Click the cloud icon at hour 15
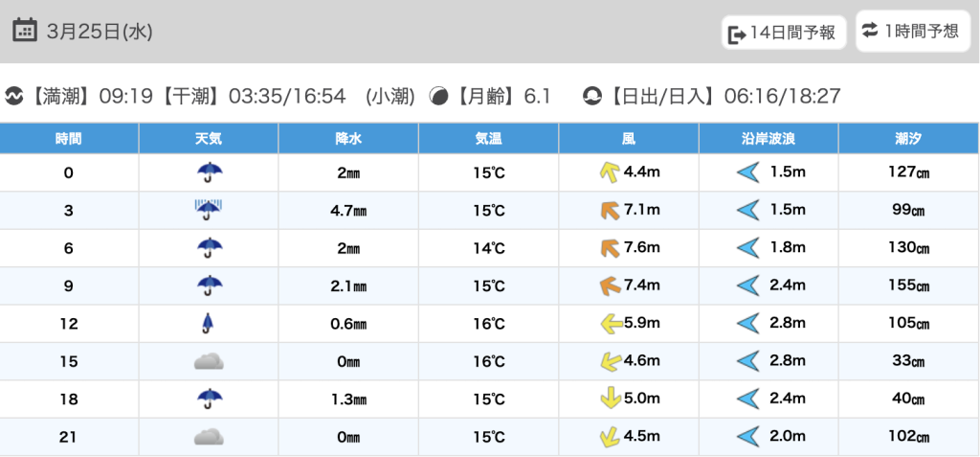 pos(208,361)
